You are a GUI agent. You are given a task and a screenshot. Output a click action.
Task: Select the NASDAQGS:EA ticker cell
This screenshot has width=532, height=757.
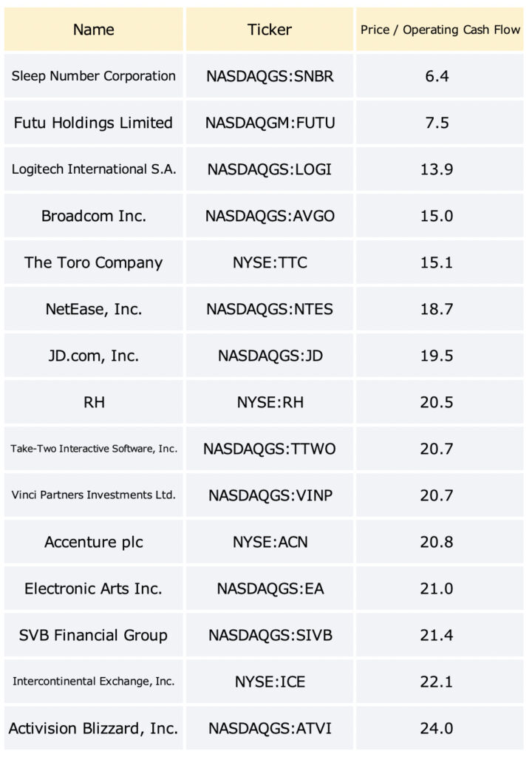(270, 588)
